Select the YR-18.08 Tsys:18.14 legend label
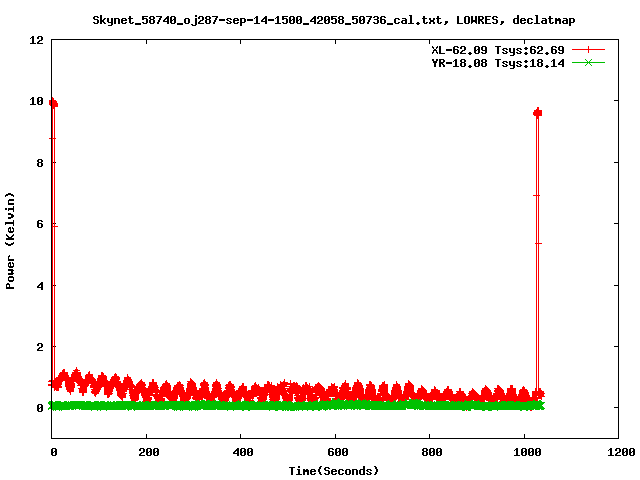Screen dimensions: 640x480 (x=498, y=63)
